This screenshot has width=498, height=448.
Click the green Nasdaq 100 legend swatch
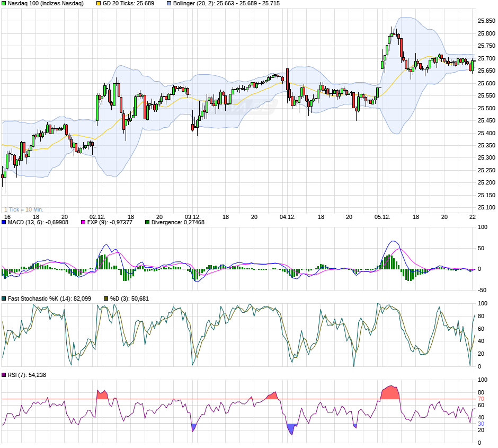pyautogui.click(x=4, y=4)
